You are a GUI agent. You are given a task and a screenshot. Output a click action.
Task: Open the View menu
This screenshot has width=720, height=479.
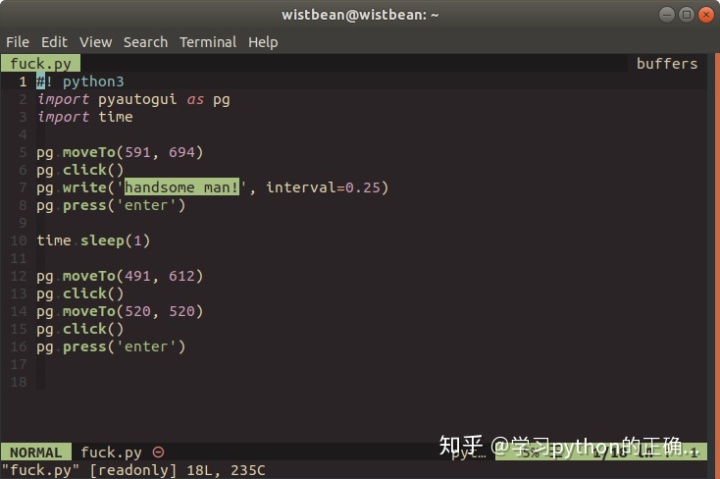[x=96, y=42]
